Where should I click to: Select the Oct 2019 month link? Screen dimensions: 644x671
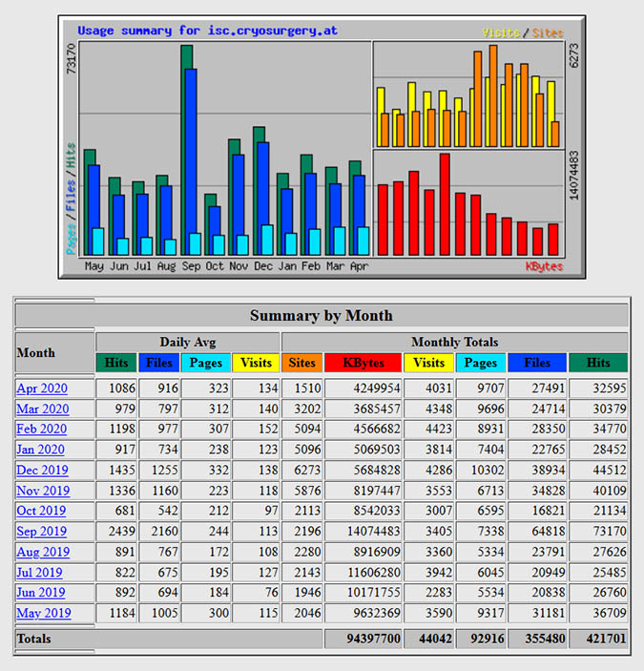tap(42, 511)
